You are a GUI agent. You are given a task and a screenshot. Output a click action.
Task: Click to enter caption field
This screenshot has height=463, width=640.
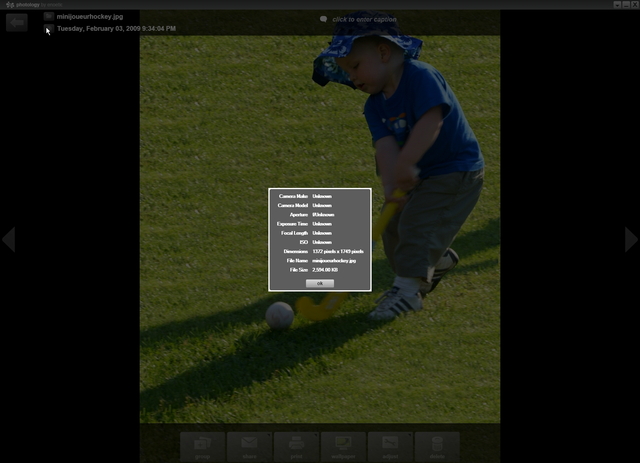[364, 19]
